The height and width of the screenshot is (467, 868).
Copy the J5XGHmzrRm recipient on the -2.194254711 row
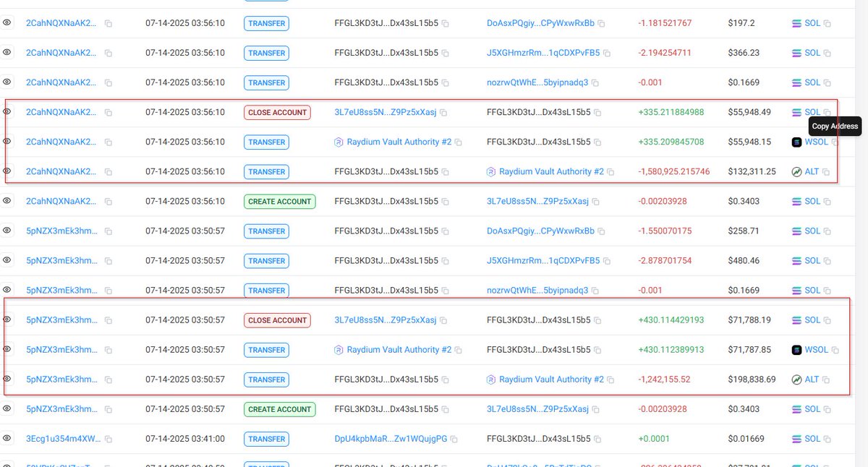point(607,53)
